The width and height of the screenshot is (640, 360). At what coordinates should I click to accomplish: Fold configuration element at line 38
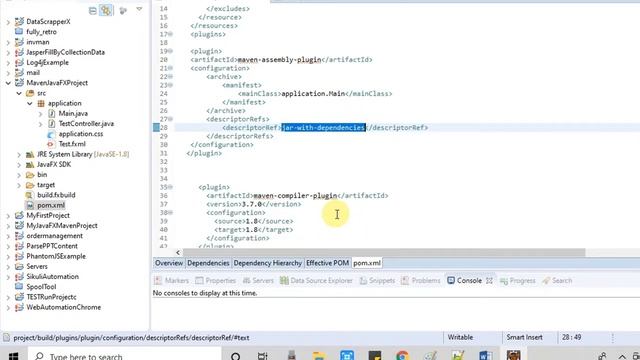coord(171,213)
